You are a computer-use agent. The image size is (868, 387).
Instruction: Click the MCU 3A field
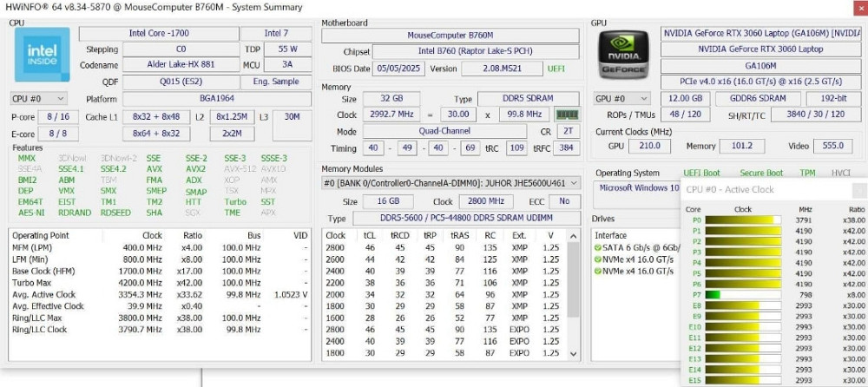click(x=287, y=65)
